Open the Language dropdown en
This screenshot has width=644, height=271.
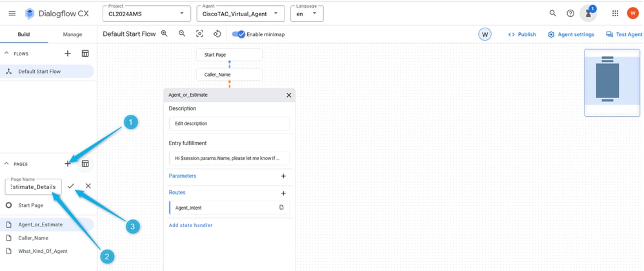307,14
